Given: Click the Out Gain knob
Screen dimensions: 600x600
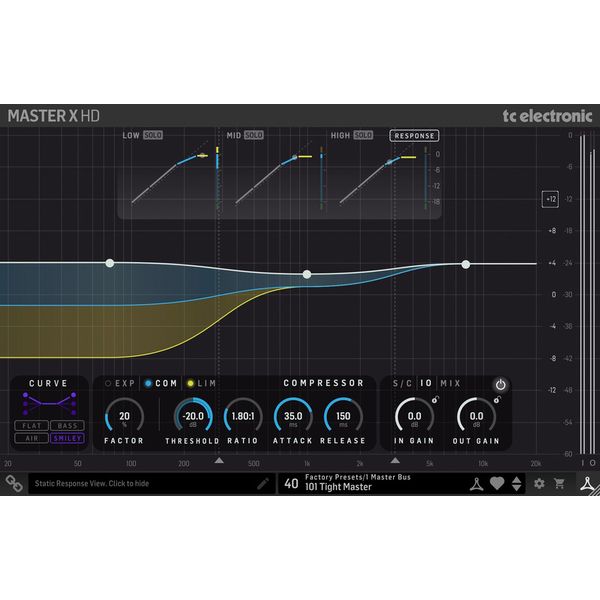Looking at the screenshot, I should (x=476, y=417).
